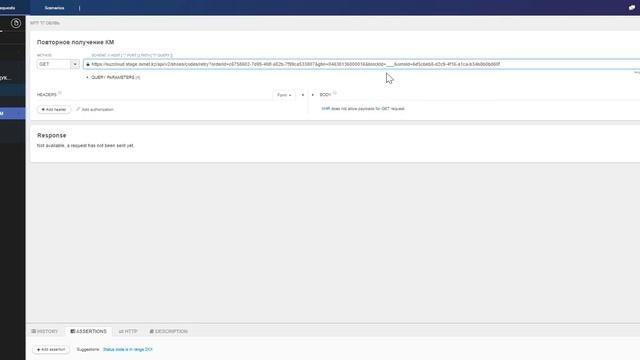This screenshot has width=640, height=360.
Task: Click the request URL input field
Action: [362, 64]
